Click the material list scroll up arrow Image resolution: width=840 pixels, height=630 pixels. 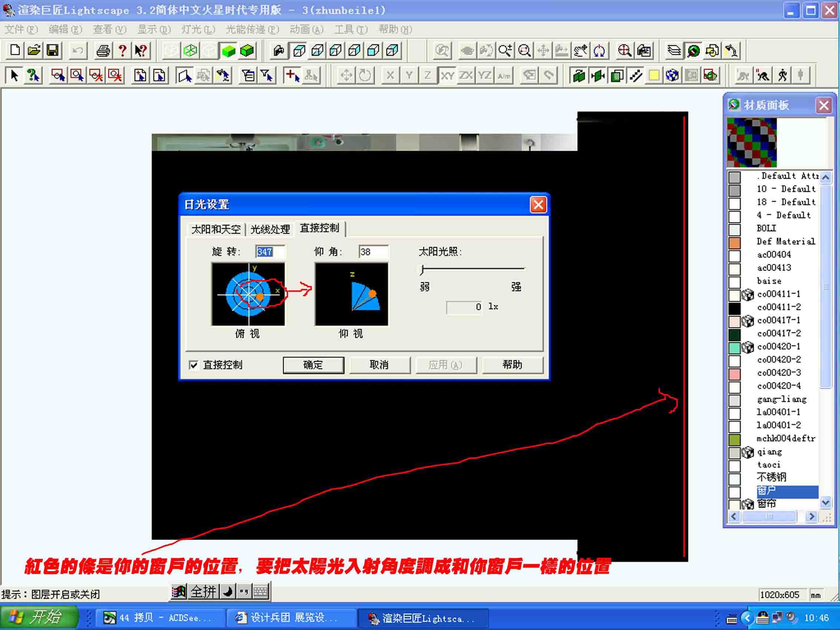click(825, 177)
